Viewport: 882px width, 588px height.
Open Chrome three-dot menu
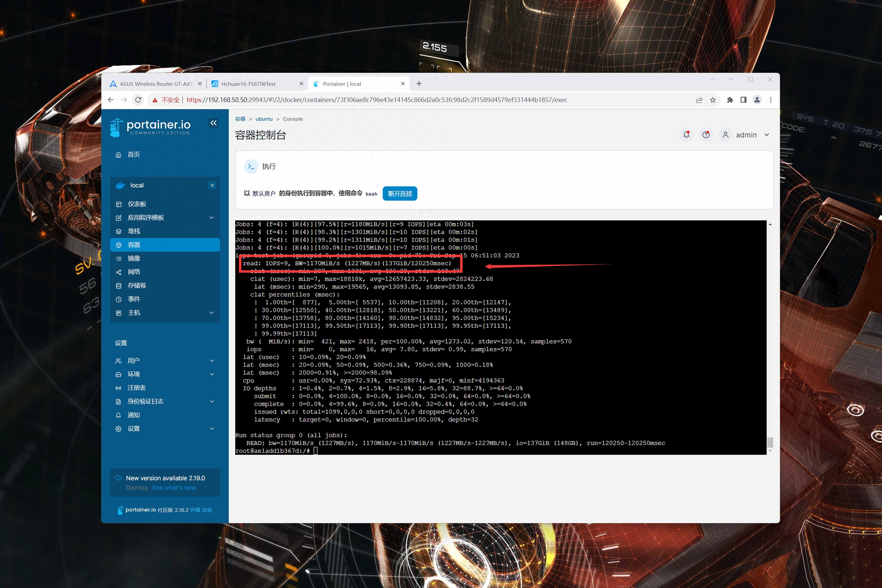[x=771, y=100]
